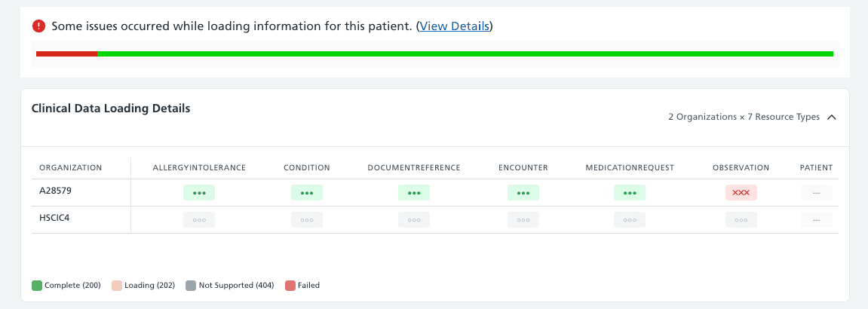The image size is (868, 309).
Task: Click the Observation column header
Action: tap(741, 167)
